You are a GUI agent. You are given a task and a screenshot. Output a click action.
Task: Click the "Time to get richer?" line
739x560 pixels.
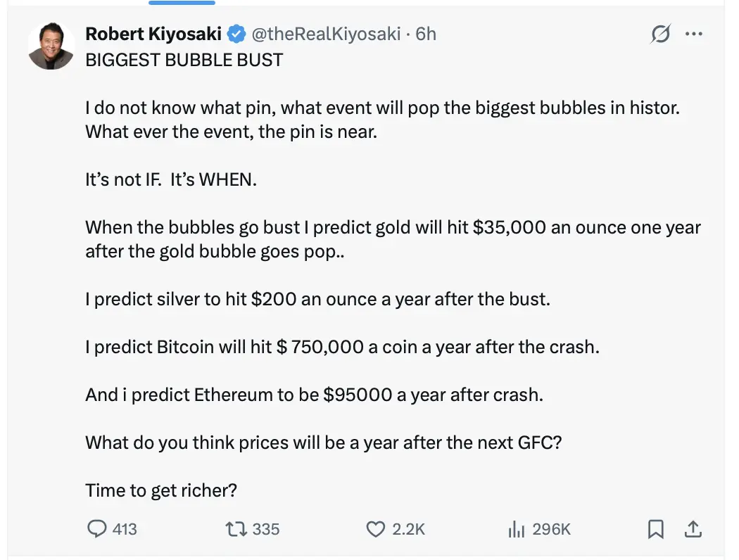[x=161, y=490]
